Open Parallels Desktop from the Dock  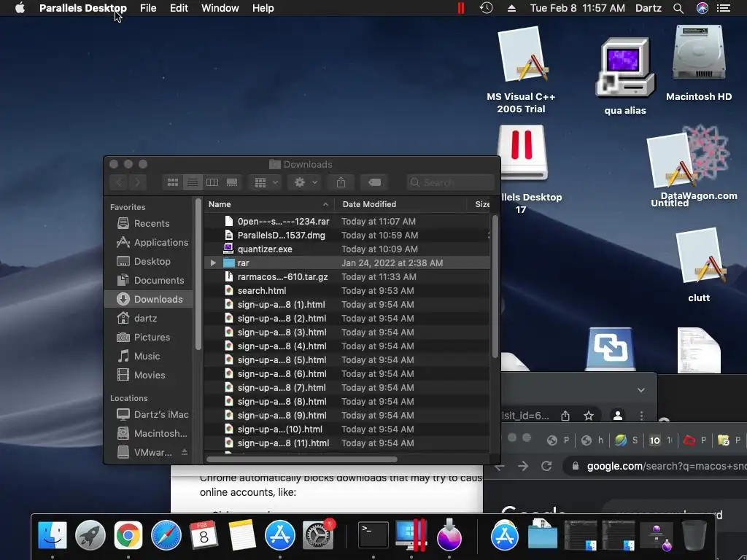411,535
